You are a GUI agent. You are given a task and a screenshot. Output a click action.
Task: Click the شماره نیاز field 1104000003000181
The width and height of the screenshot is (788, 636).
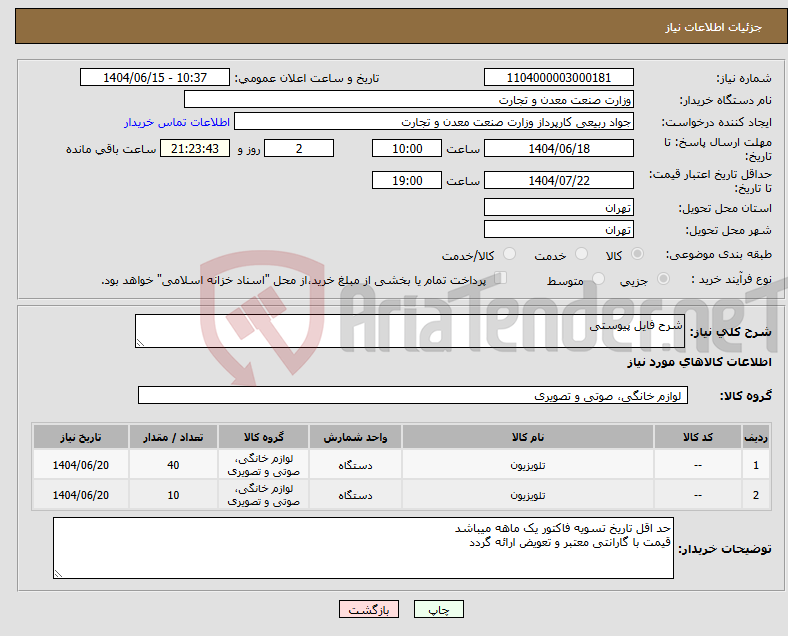pyautogui.click(x=558, y=77)
